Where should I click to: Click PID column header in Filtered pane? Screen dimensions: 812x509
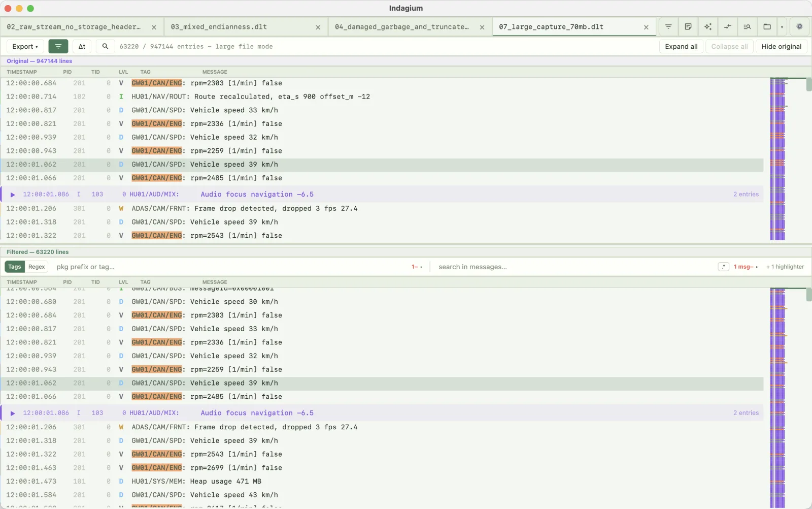click(67, 282)
